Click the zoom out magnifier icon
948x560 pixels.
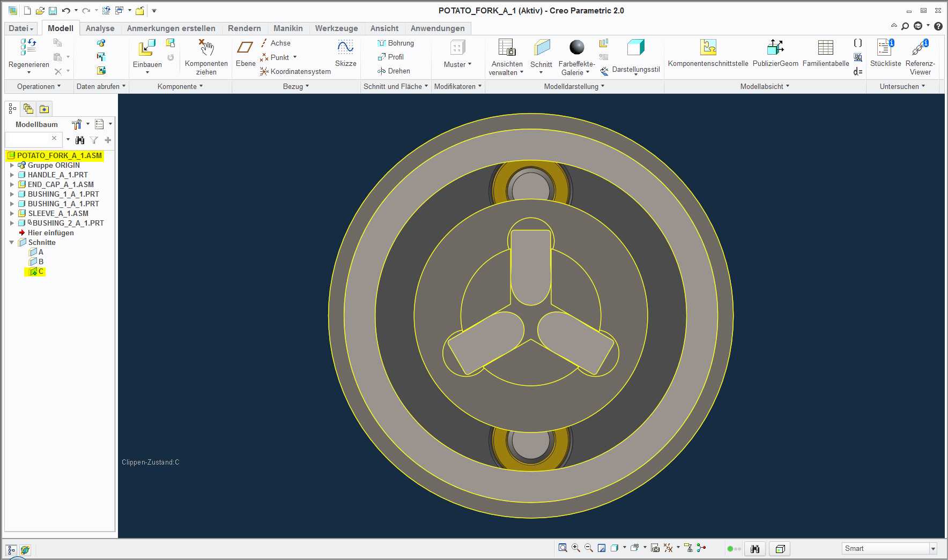point(589,548)
